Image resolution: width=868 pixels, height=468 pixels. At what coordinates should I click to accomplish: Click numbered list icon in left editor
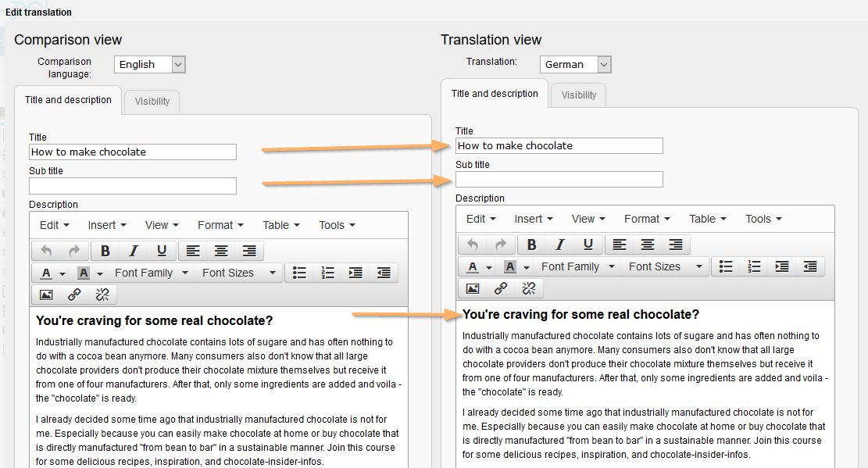(x=327, y=273)
